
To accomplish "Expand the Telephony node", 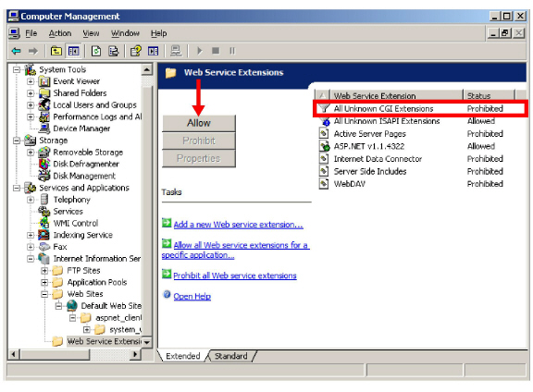I will [x=31, y=200].
